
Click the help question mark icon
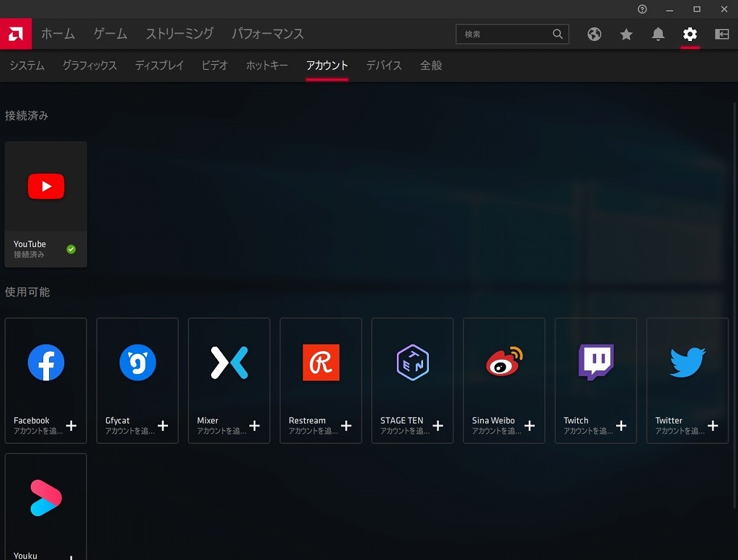[642, 9]
